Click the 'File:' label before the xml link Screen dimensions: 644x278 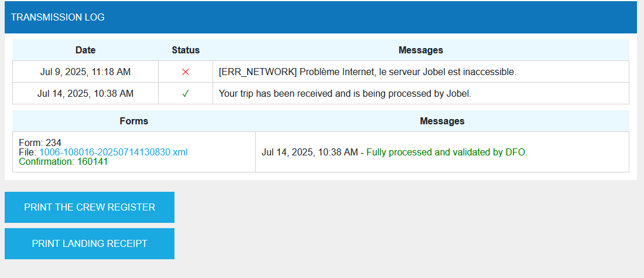coord(28,152)
